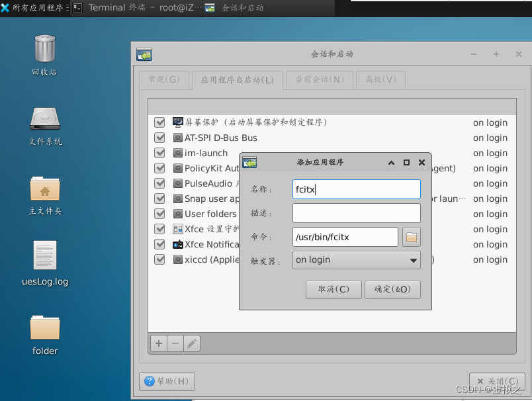Screen dimensions: 532x401
Task: Open the 触发器 on login dropdown
Action: tap(356, 260)
